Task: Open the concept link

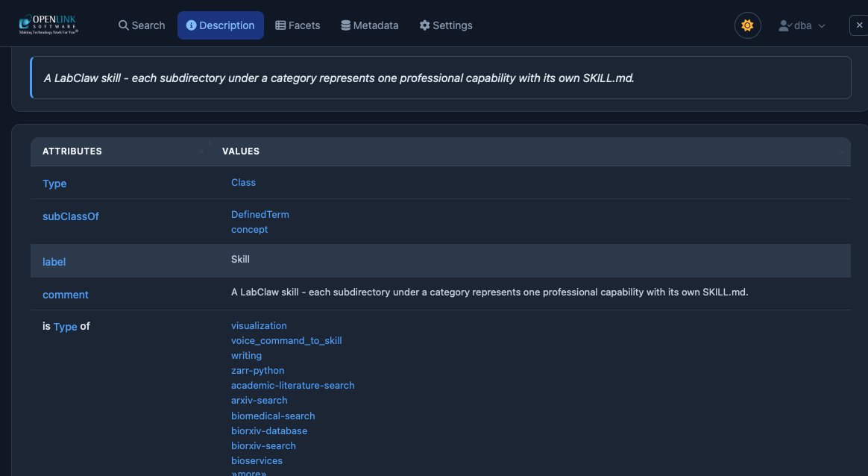Action: pos(249,229)
